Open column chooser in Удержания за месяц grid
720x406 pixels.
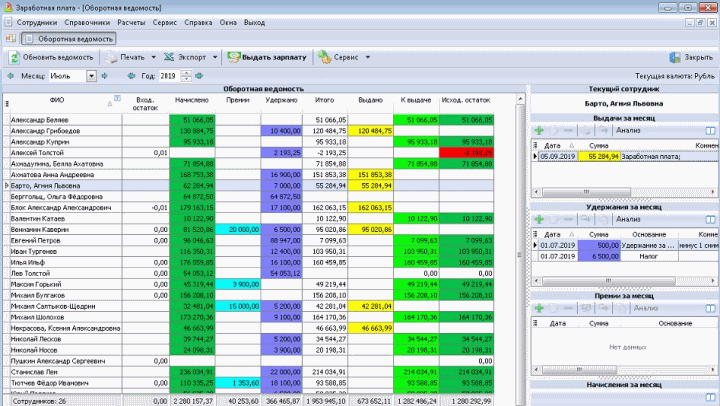[x=535, y=234]
